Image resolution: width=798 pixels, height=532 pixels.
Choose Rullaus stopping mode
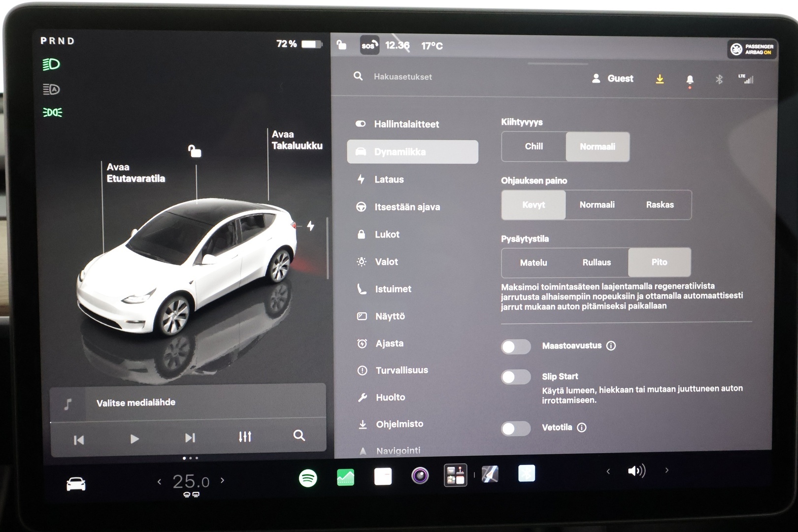597,263
